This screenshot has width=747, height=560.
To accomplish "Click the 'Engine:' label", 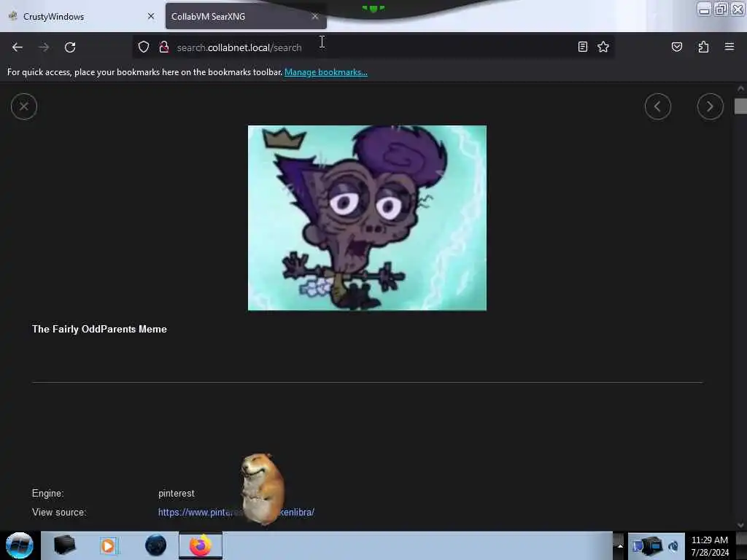I will tap(47, 494).
